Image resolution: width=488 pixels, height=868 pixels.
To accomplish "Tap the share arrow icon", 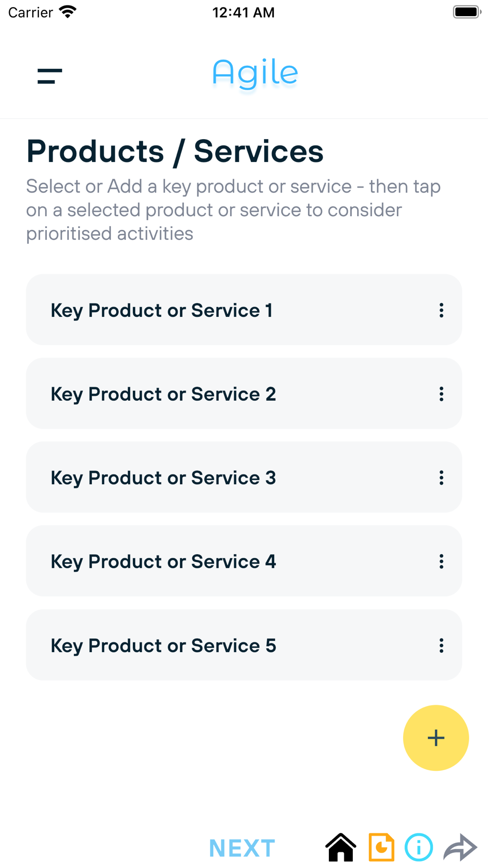I will [x=460, y=847].
